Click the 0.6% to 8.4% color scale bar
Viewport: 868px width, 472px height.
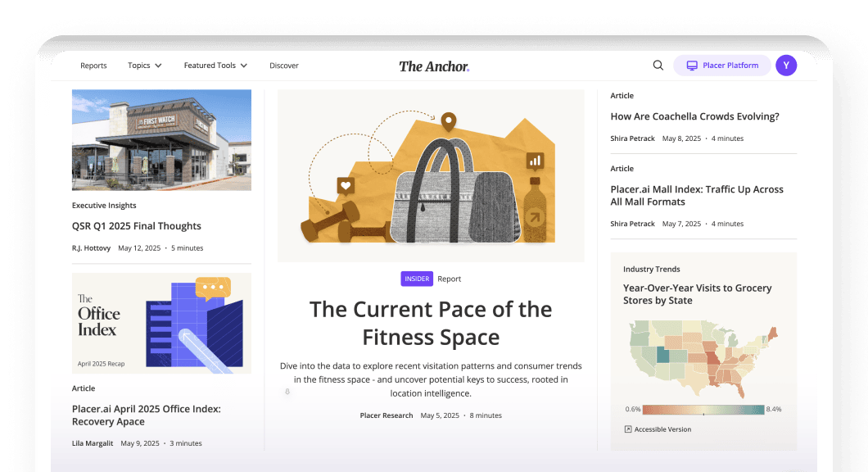tap(703, 410)
